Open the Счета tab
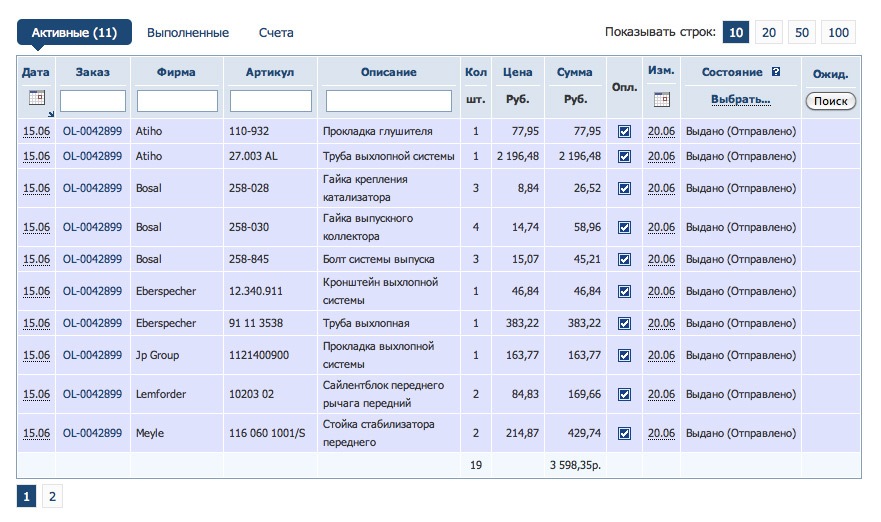Image resolution: width=881 pixels, height=522 pixels. (276, 33)
